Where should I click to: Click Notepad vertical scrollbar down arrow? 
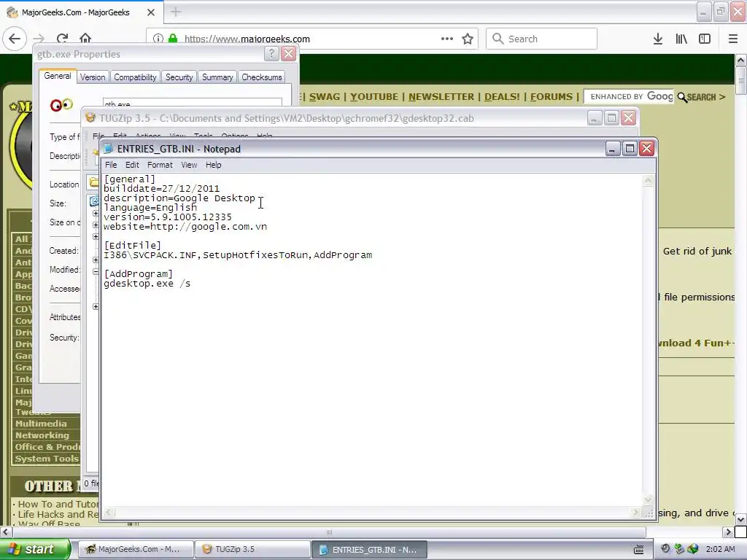pos(648,499)
